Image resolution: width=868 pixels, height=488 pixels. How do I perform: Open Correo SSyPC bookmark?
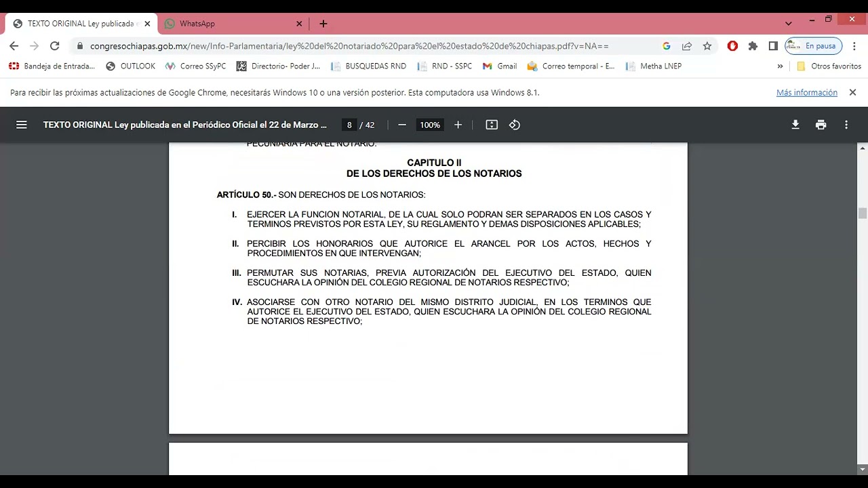coord(196,66)
